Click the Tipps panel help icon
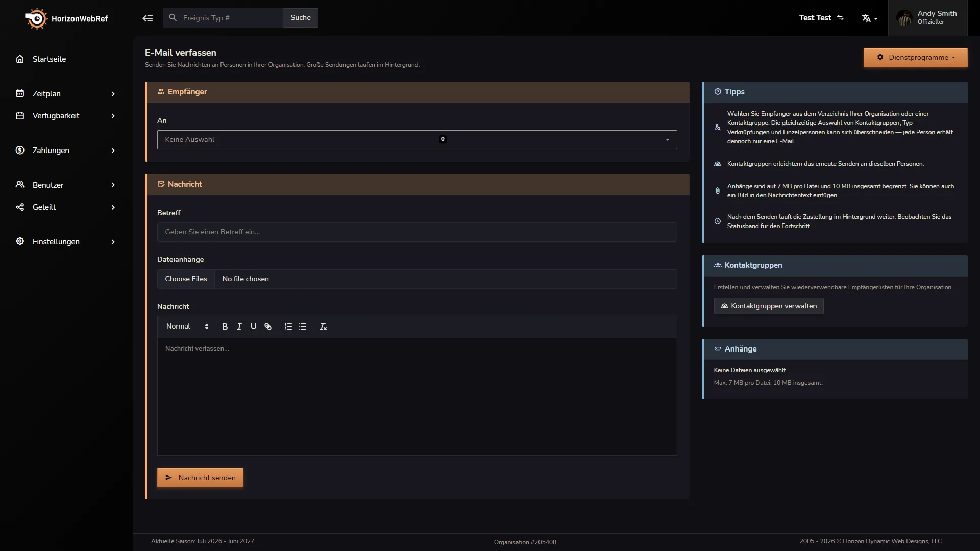The height and width of the screenshot is (551, 980). tap(718, 92)
